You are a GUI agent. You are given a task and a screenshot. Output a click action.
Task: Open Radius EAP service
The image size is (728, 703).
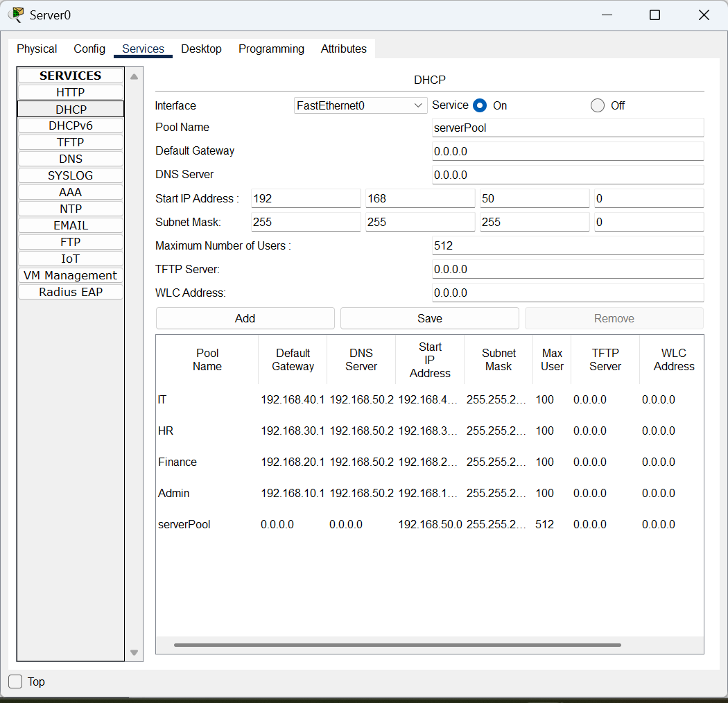[x=71, y=292]
